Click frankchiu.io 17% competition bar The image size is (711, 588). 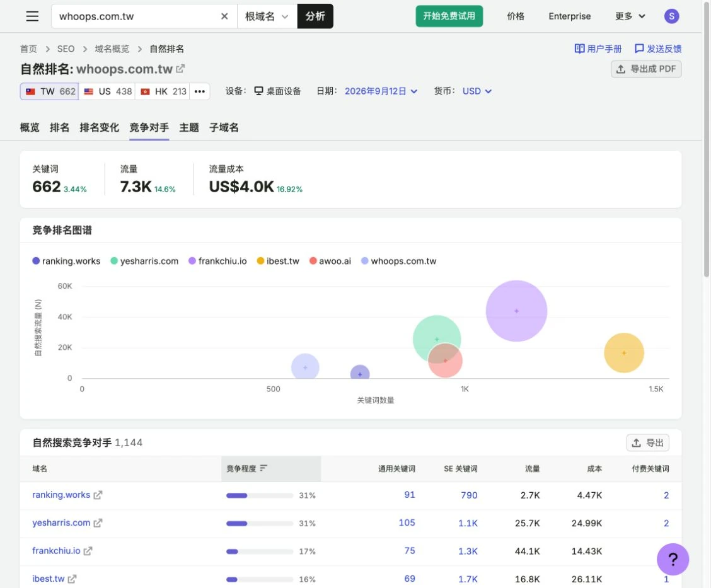click(260, 551)
